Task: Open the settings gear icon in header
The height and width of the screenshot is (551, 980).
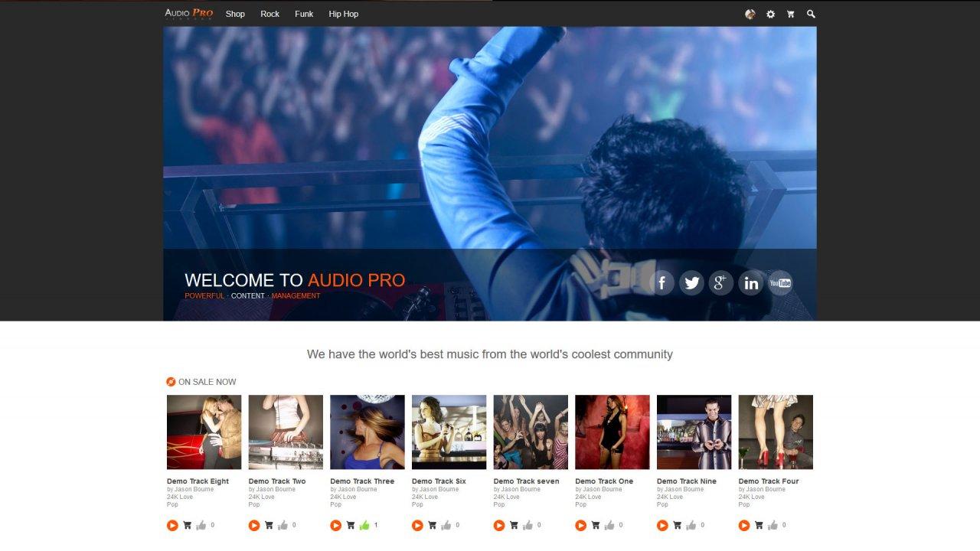Action: point(770,14)
